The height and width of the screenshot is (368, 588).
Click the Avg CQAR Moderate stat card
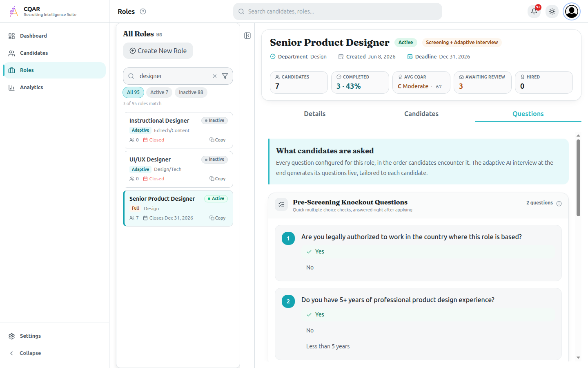click(x=421, y=82)
